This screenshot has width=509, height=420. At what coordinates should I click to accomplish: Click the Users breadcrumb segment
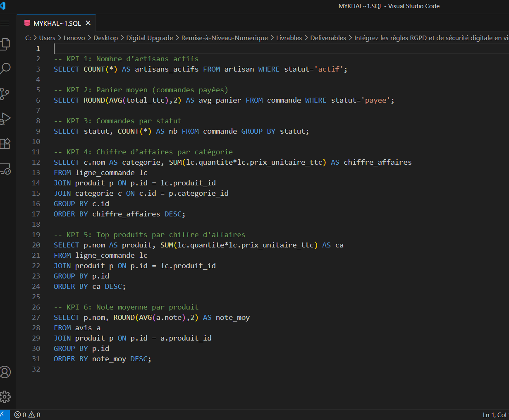click(47, 38)
